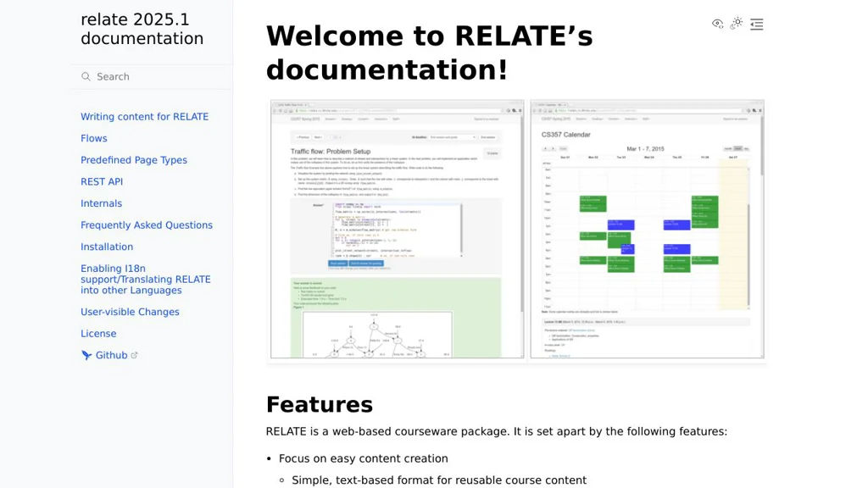Screen dimensions: 868x488
Task: Go to Predefined Page Types
Action: click(134, 160)
